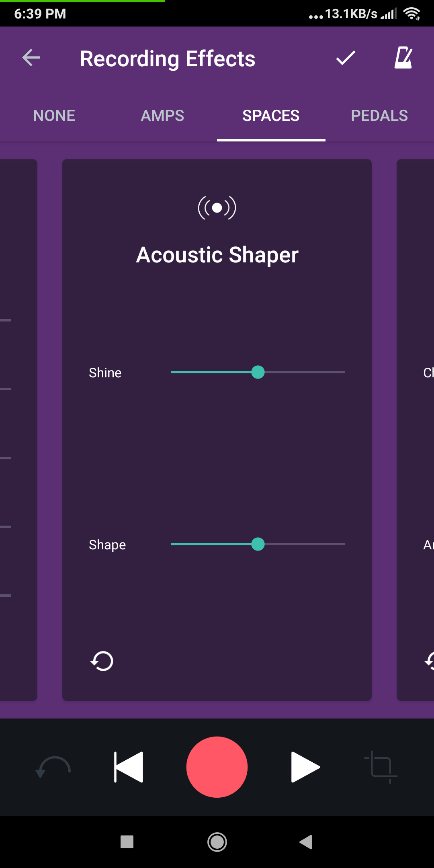Switch to the AMPS tab

pos(162,116)
